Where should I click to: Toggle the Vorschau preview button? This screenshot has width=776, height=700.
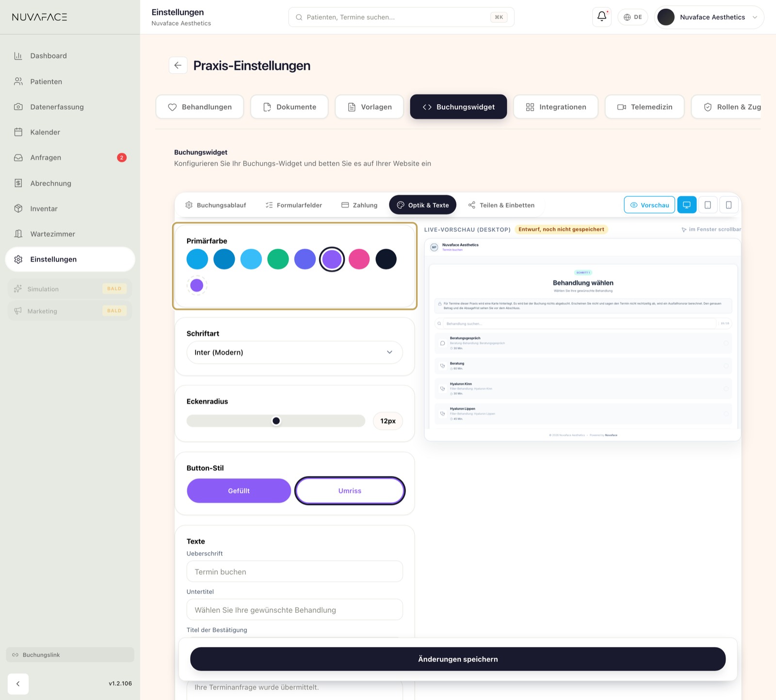tap(649, 205)
